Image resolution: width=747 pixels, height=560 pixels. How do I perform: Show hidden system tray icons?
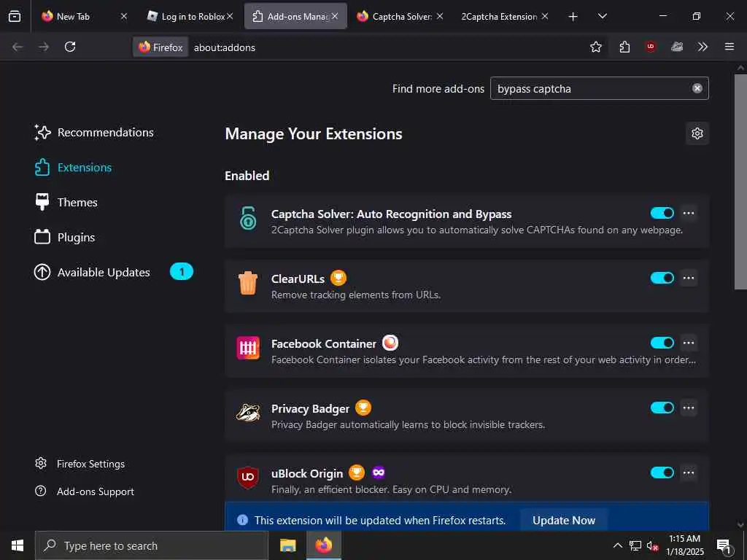[x=617, y=545]
